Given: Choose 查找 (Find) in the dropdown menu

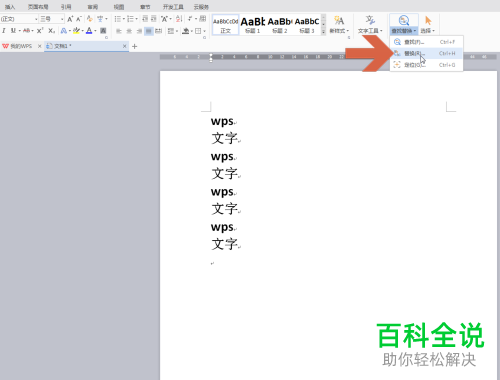Looking at the screenshot, I should (x=426, y=42).
